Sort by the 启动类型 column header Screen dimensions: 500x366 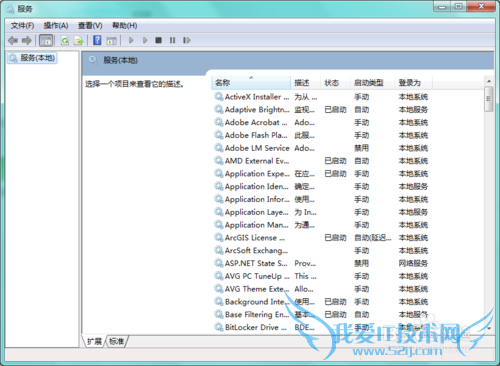372,83
